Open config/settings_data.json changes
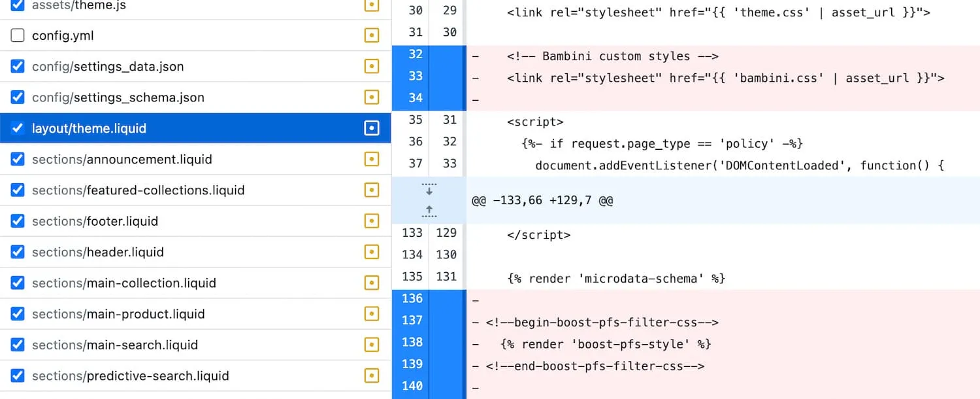Viewport: 980px width, 399px height. point(195,66)
